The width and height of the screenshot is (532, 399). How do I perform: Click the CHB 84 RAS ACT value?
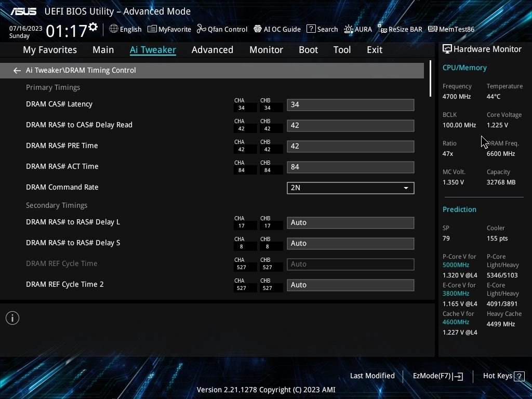[x=268, y=170]
